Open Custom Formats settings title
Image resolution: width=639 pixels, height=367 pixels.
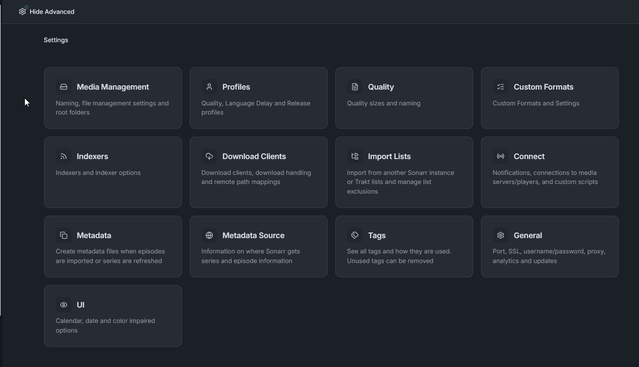543,87
